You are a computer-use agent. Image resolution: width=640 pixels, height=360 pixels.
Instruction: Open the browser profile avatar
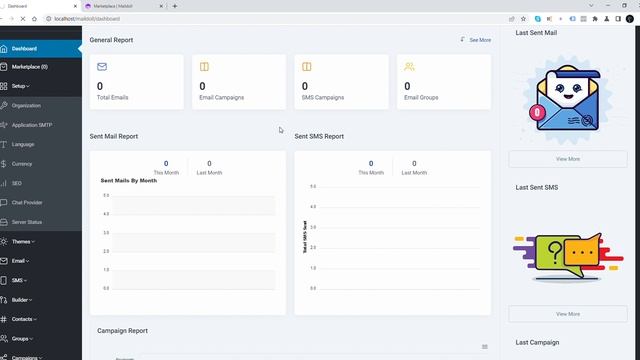(630, 19)
